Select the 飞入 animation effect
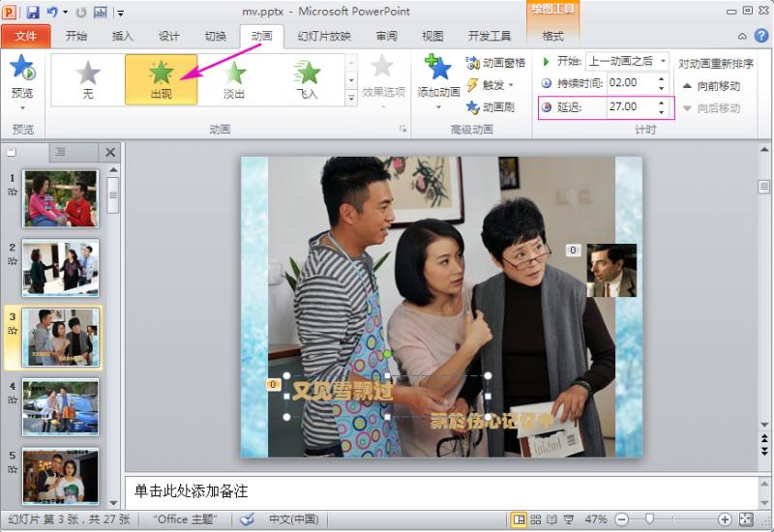Viewport: 774px width, 532px height. pyautogui.click(x=307, y=79)
